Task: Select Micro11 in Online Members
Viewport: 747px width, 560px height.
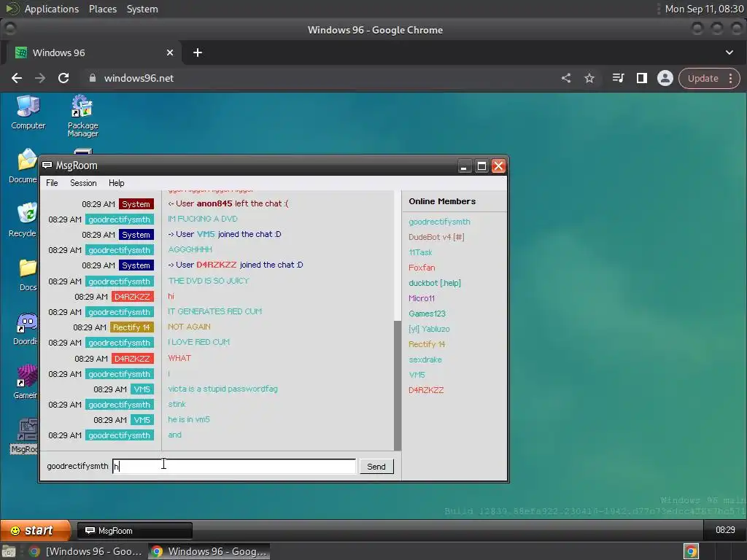Action: click(x=422, y=298)
